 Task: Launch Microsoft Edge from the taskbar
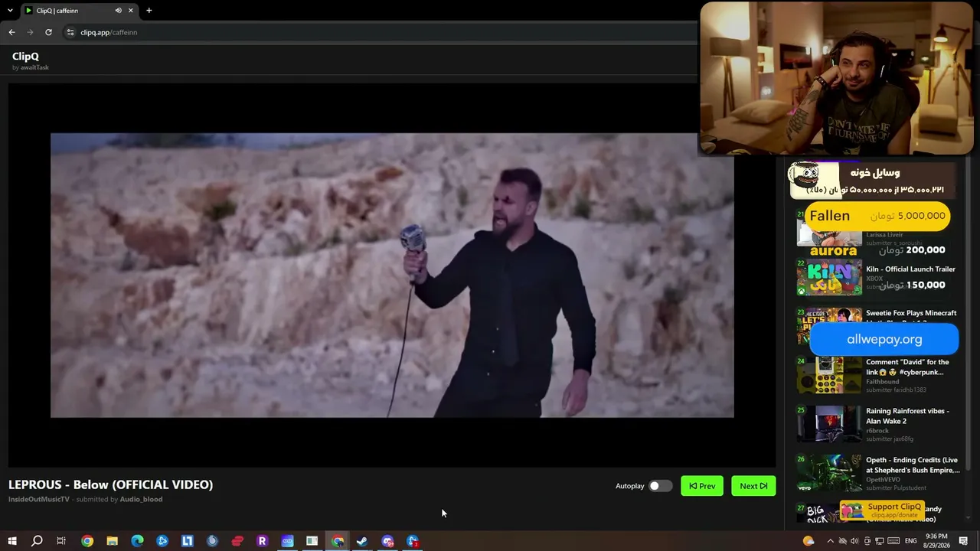click(137, 541)
